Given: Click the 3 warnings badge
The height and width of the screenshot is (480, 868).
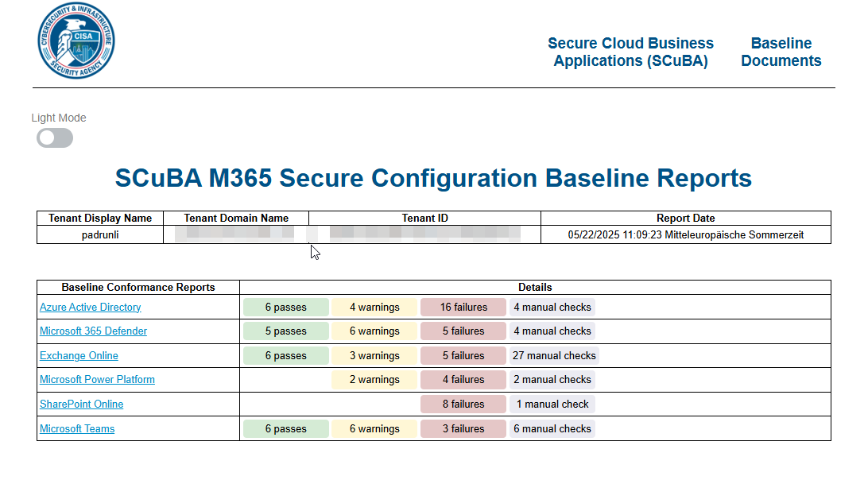Looking at the screenshot, I should pos(374,355).
